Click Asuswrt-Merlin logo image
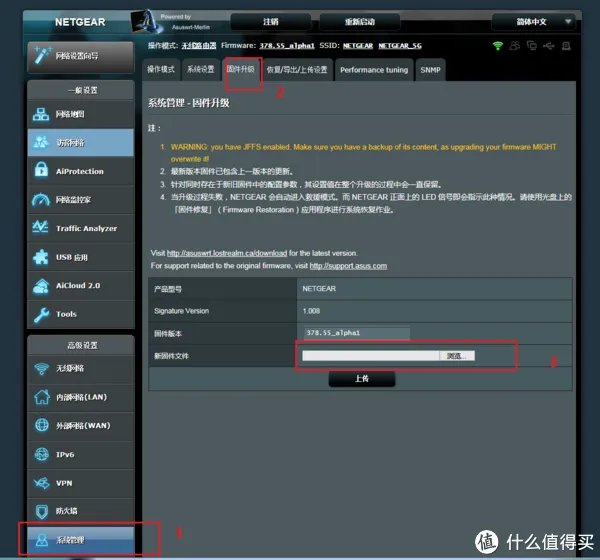Image resolution: width=600 pixels, height=560 pixels. click(145, 22)
